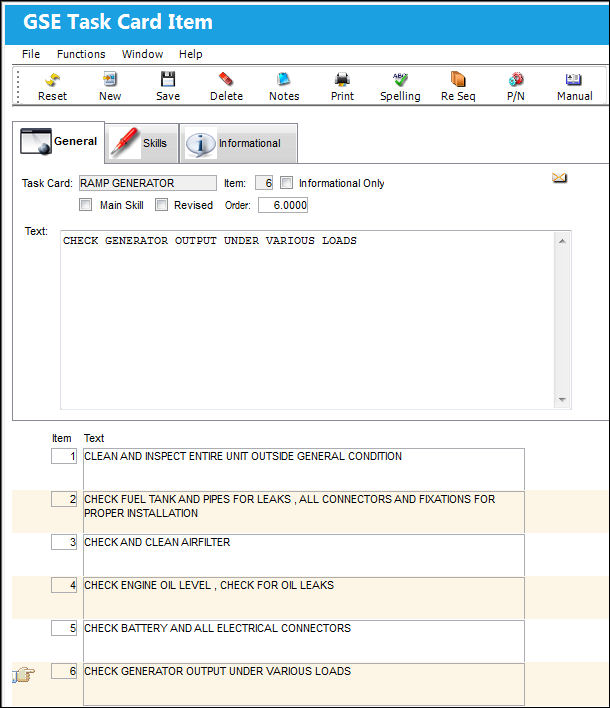Click inside the Text editing area
Screen dimensions: 610x708
coord(307,320)
